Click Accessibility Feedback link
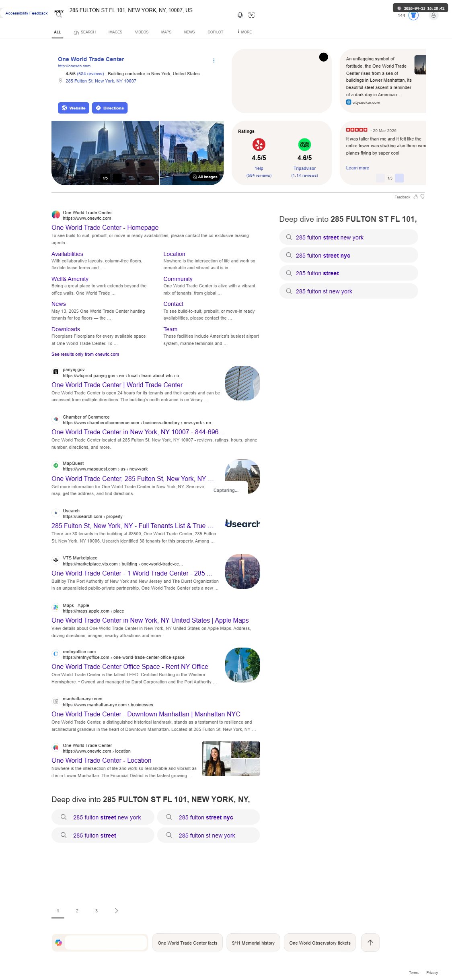This screenshot has width=452, height=980. click(27, 13)
